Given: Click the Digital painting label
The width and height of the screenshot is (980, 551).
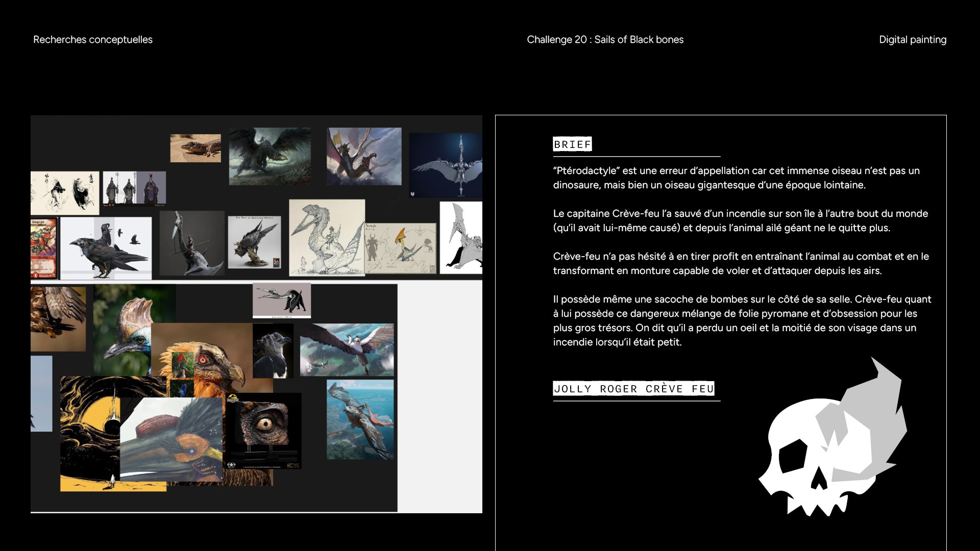Looking at the screenshot, I should 912,40.
